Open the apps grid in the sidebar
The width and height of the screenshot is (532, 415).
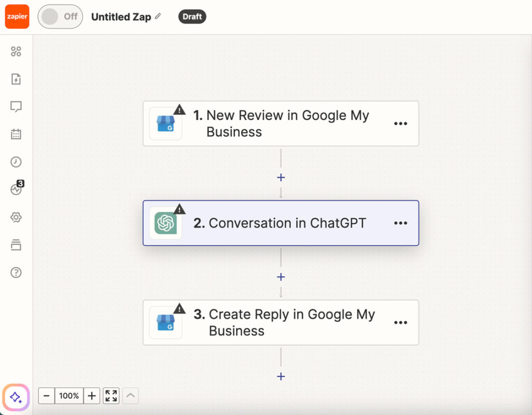pos(16,51)
